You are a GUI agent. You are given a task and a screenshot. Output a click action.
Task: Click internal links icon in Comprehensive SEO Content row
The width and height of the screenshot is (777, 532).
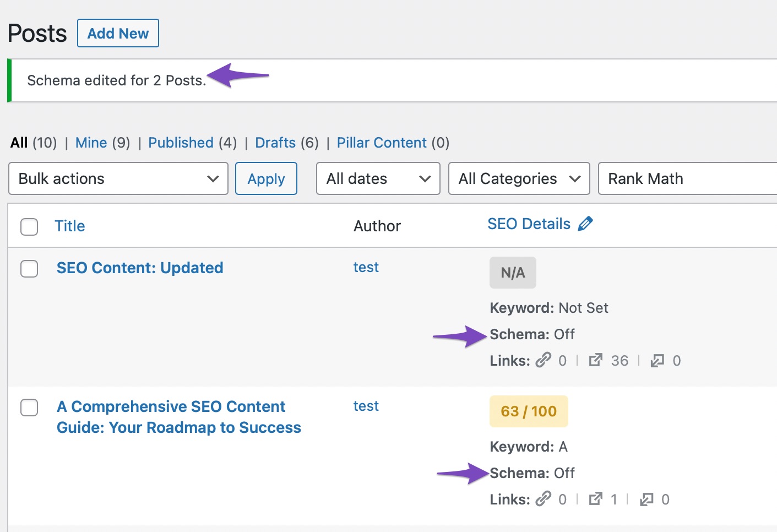click(x=544, y=499)
